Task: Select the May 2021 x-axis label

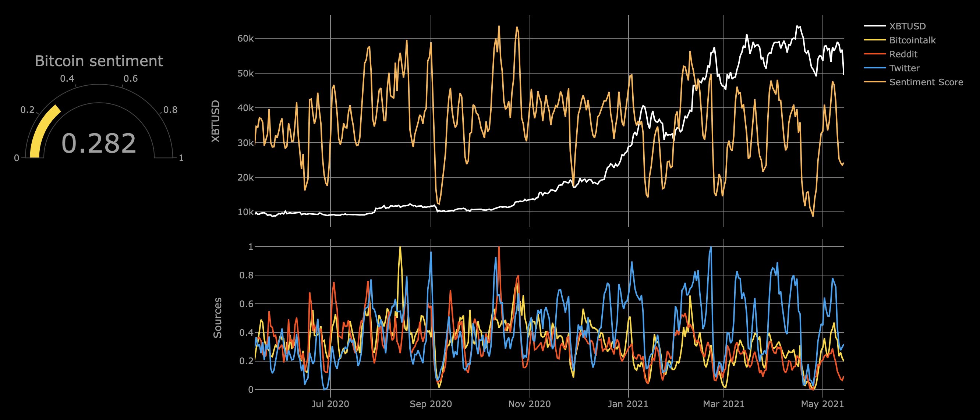Action: click(822, 404)
